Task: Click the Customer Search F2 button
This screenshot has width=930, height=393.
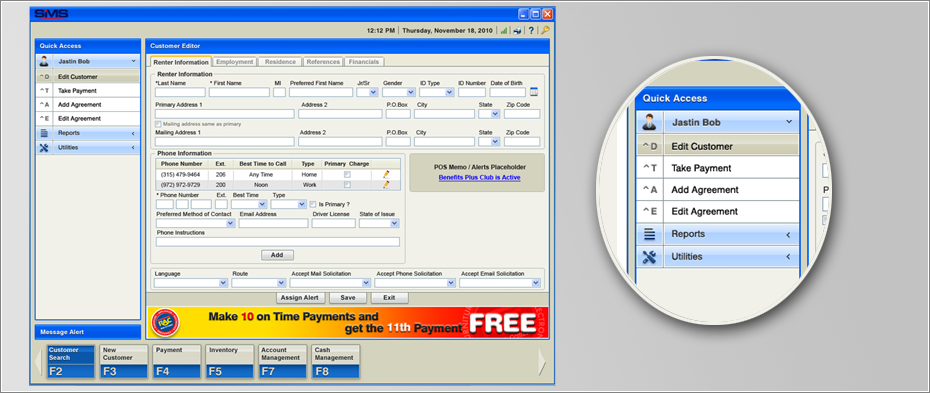Action: [x=71, y=362]
